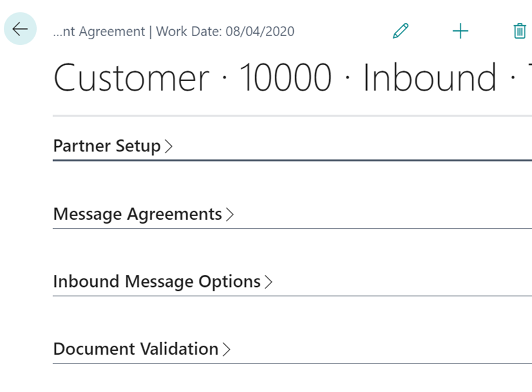This screenshot has width=532, height=392.
Task: Delete the current agreement record
Action: tap(519, 30)
